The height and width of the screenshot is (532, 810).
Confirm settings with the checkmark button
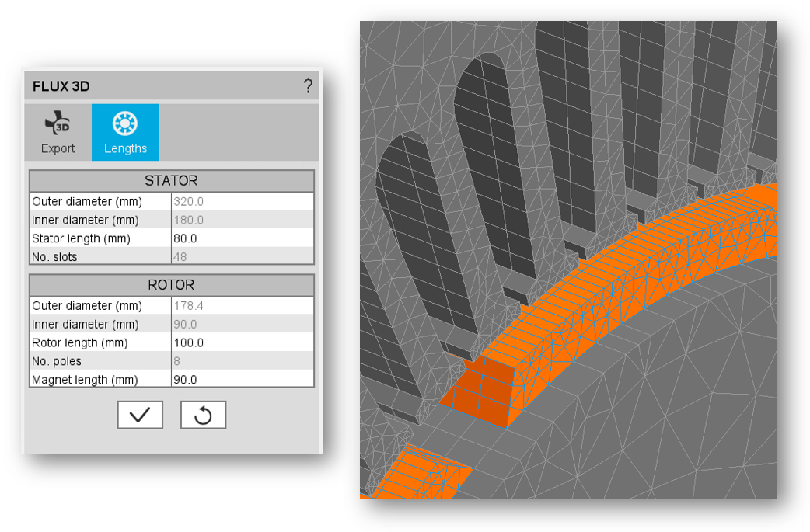tap(140, 415)
